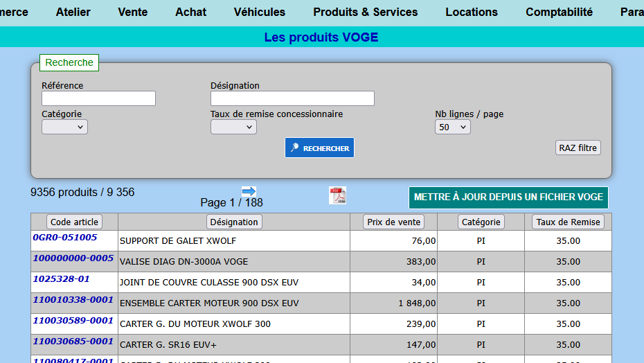
Task: Click the next page blue arrow icon
Action: tap(249, 191)
